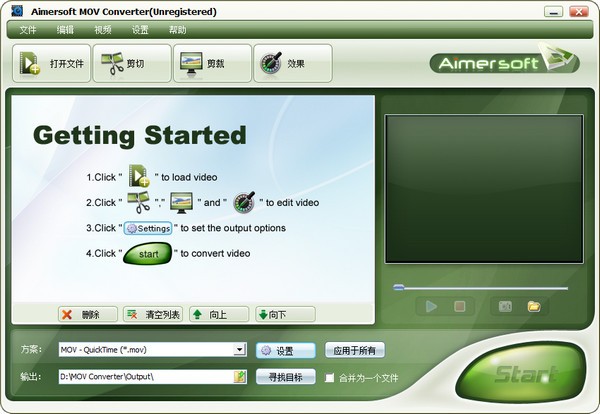Click the video preview area
600x414 pixels.
(484, 189)
